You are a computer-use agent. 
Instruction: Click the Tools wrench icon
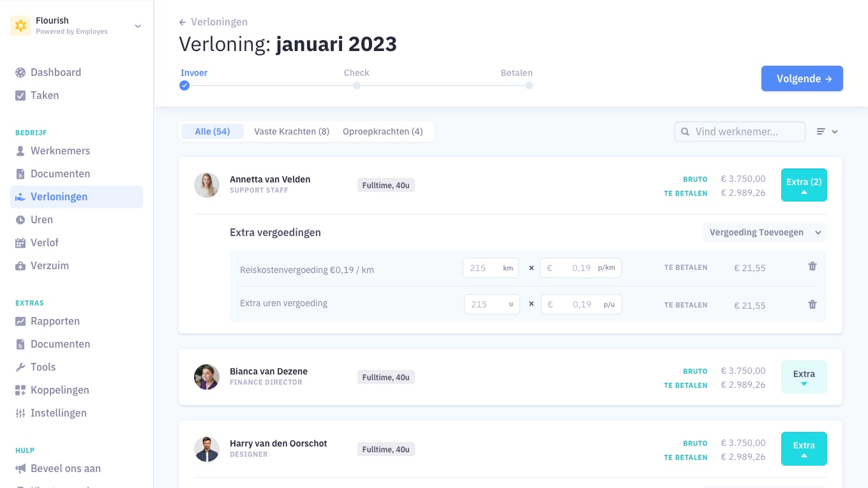tap(20, 367)
